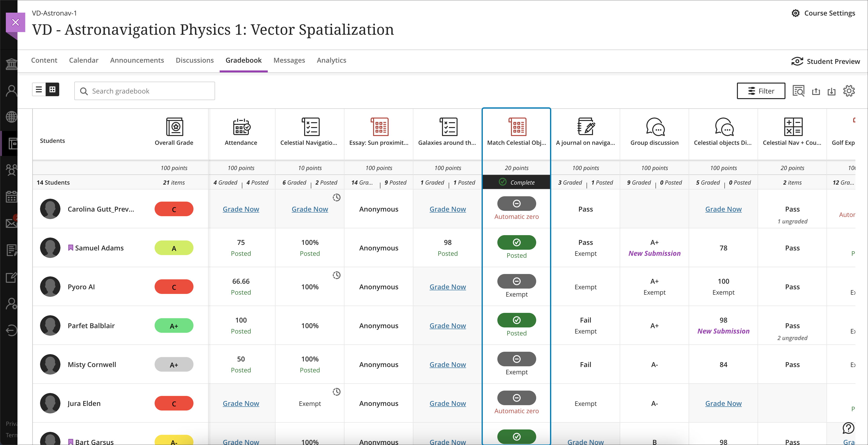Open Student Preview

(826, 61)
